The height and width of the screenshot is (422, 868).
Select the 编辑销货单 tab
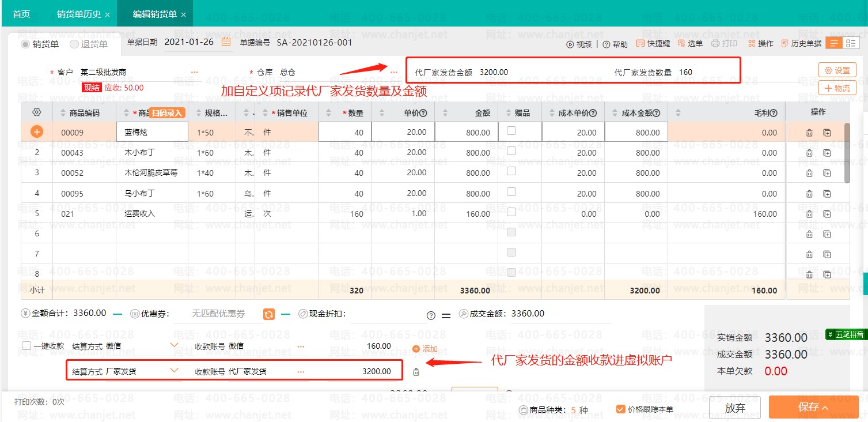[x=155, y=14]
